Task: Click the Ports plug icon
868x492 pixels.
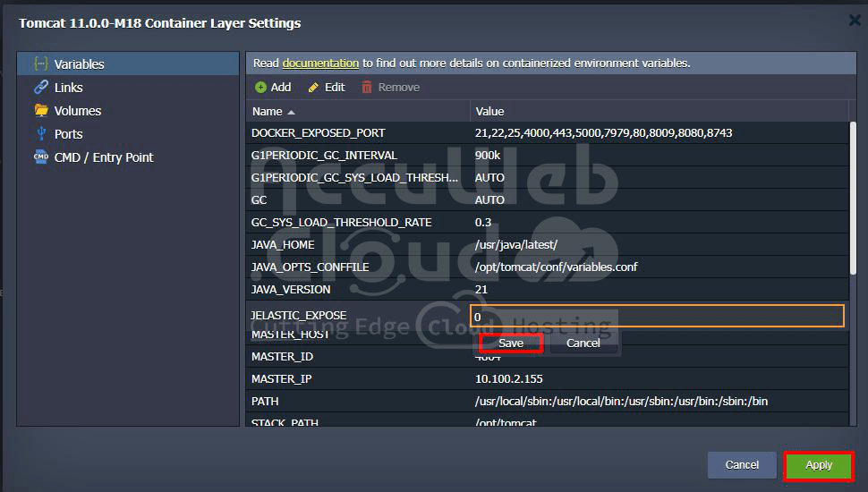Action: coord(41,133)
